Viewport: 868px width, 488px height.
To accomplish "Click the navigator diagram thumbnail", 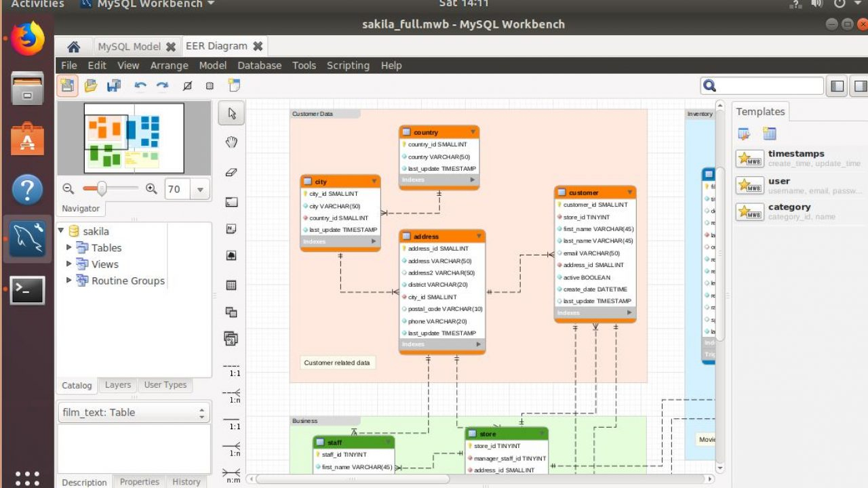I will point(134,138).
